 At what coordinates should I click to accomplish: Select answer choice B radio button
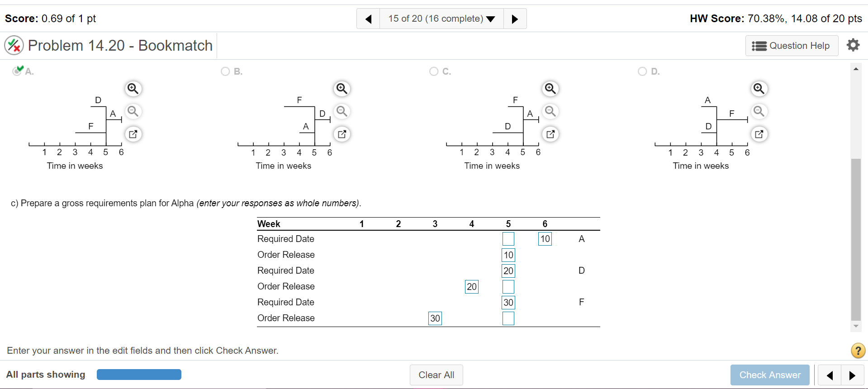tap(225, 71)
